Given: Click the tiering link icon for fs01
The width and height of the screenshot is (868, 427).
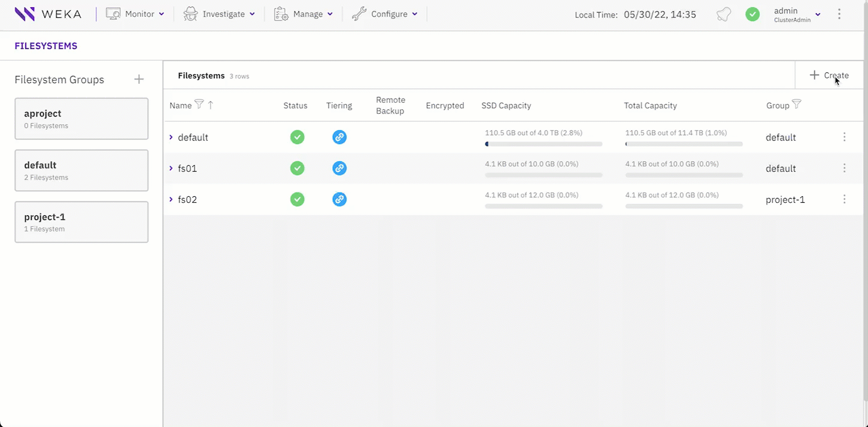Looking at the screenshot, I should click(x=339, y=168).
